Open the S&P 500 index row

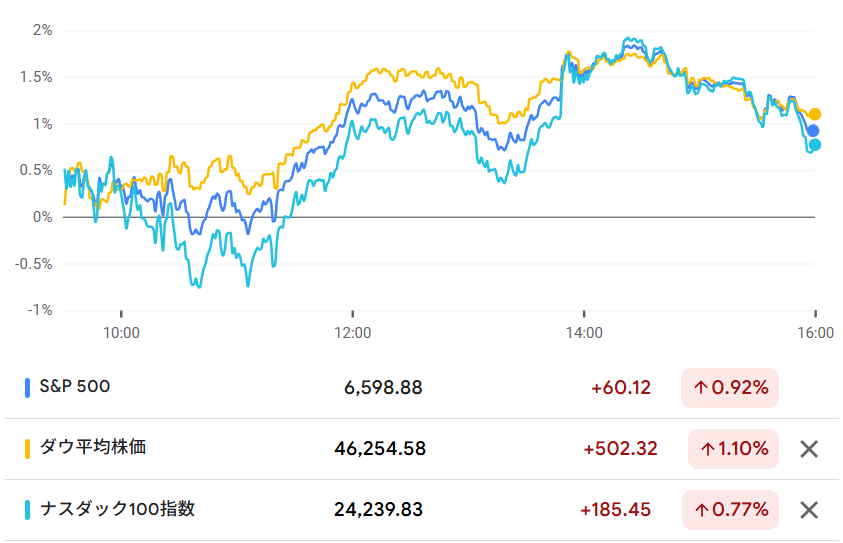click(x=75, y=387)
